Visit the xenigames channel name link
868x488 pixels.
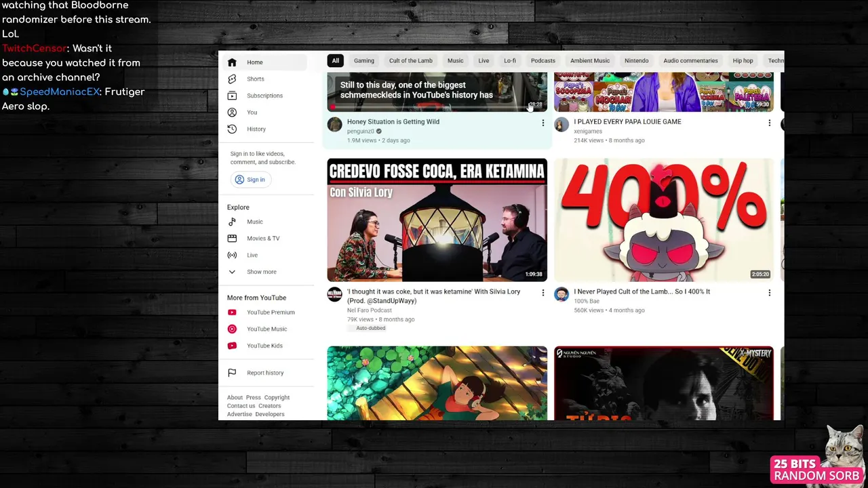tap(588, 131)
